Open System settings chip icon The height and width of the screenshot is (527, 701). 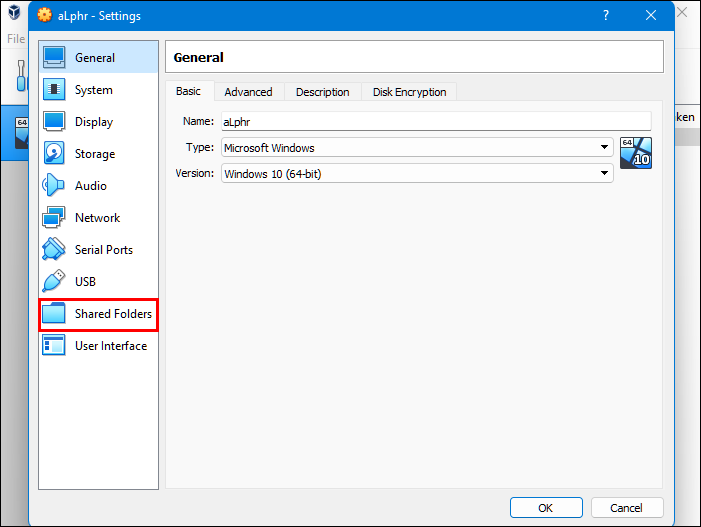54,90
